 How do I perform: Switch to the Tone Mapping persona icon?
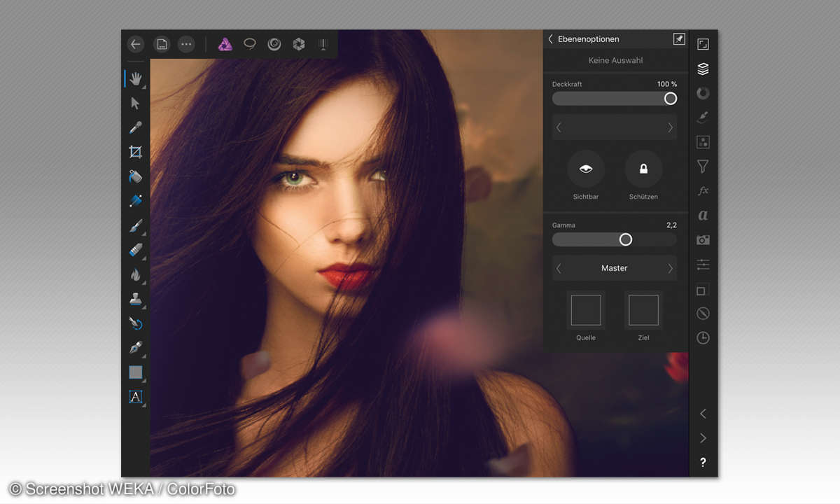tap(323, 44)
